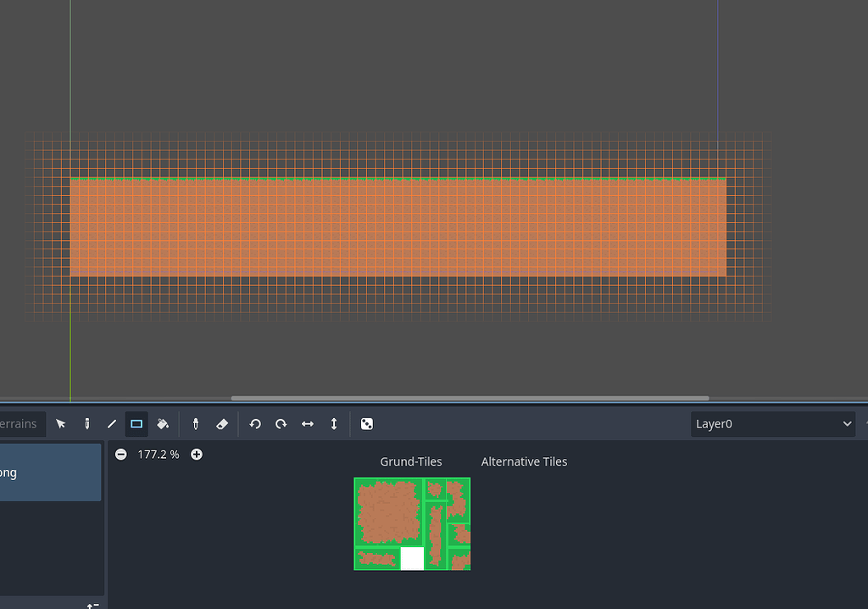Open the Layer0 layer dropdown

coord(772,424)
